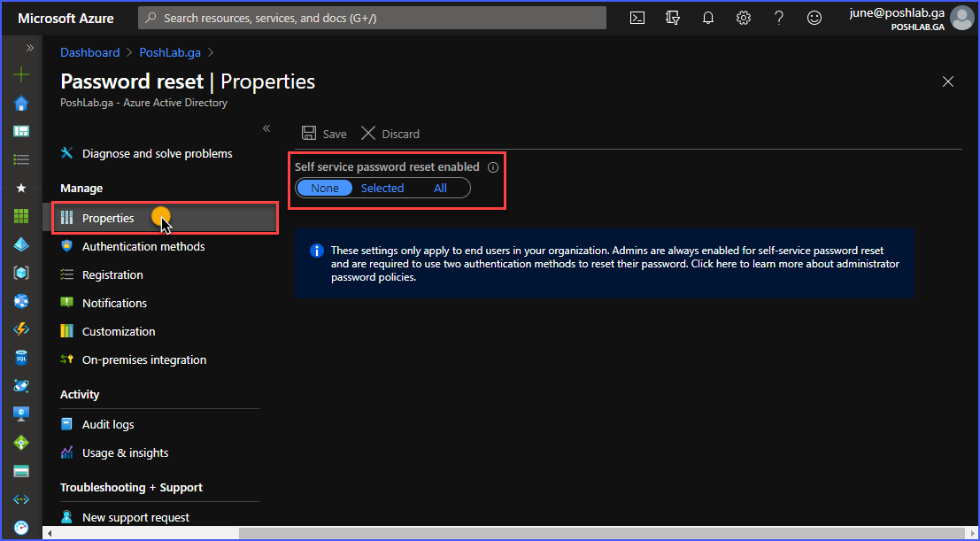This screenshot has height=541, width=980.
Task: Open All resources green grid icon
Action: (21, 216)
